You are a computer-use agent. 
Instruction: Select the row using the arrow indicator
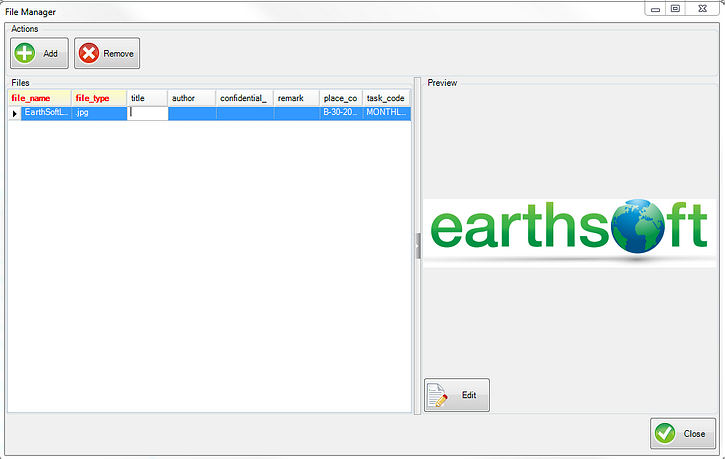(x=14, y=114)
